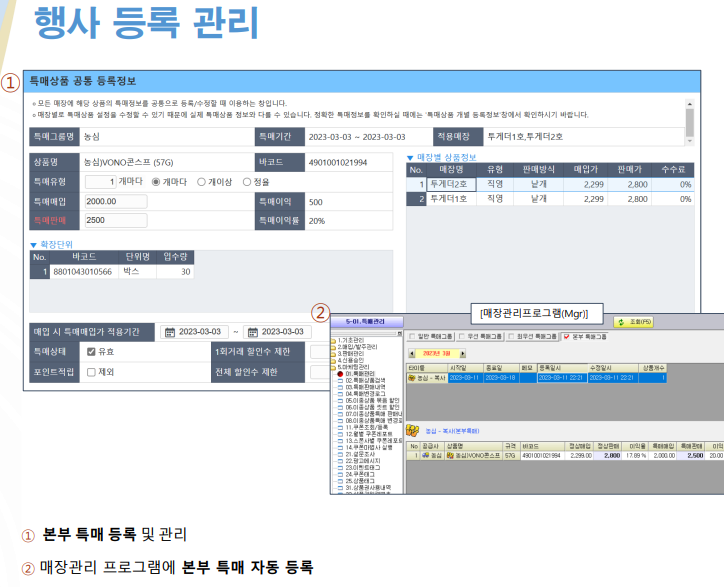Click end date cell 2023-03-18 in Mgr
The height and width of the screenshot is (587, 724).
coord(501,378)
